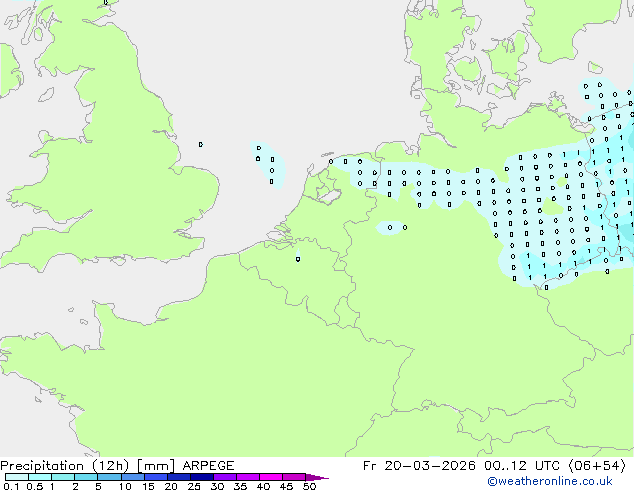Click the 0.5–1 mm legend color box
Screen dimensions: 634x490
40,477
